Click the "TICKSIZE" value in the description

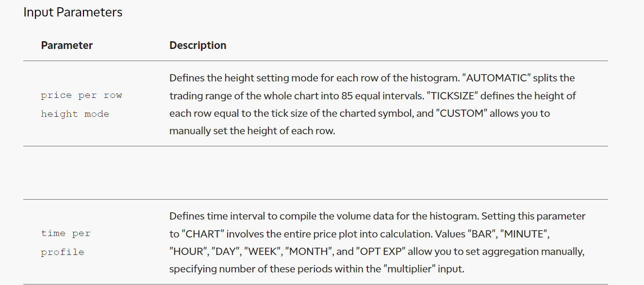click(x=455, y=96)
